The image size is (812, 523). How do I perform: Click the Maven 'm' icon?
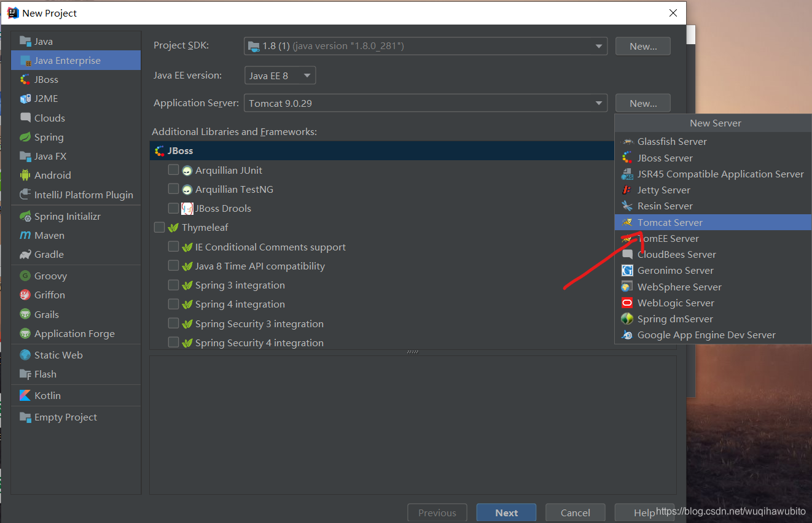click(25, 235)
